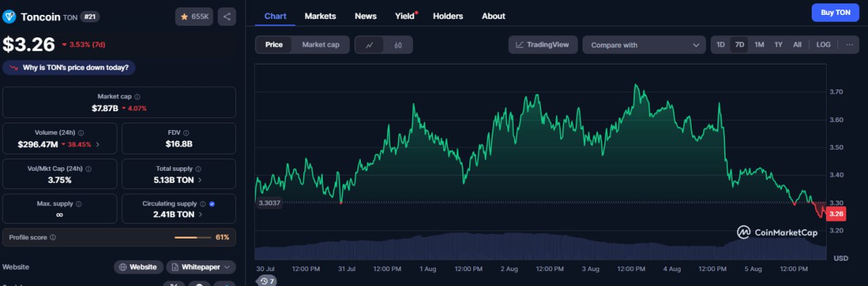Screen dimensions: 868x286
Task: Click the 3.75% Vol/Mkt Cap value
Action: [58, 180]
